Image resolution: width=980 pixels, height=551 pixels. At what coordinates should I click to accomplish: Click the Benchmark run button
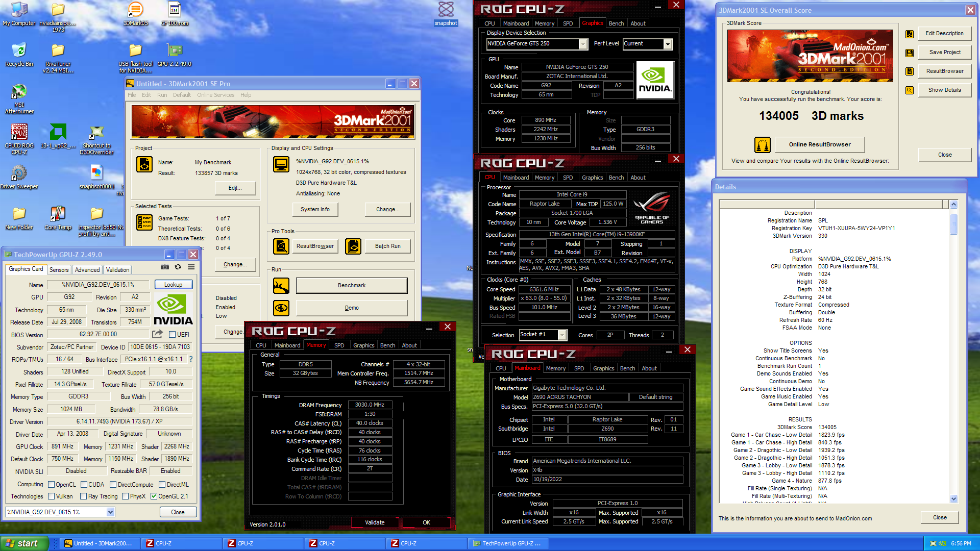point(352,286)
